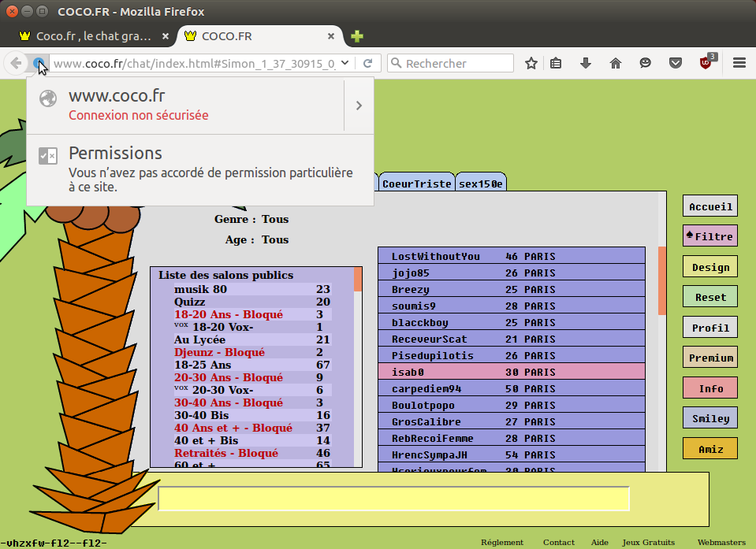Click the Age 'Tous' filter value
756x549 pixels.
pyautogui.click(x=275, y=239)
